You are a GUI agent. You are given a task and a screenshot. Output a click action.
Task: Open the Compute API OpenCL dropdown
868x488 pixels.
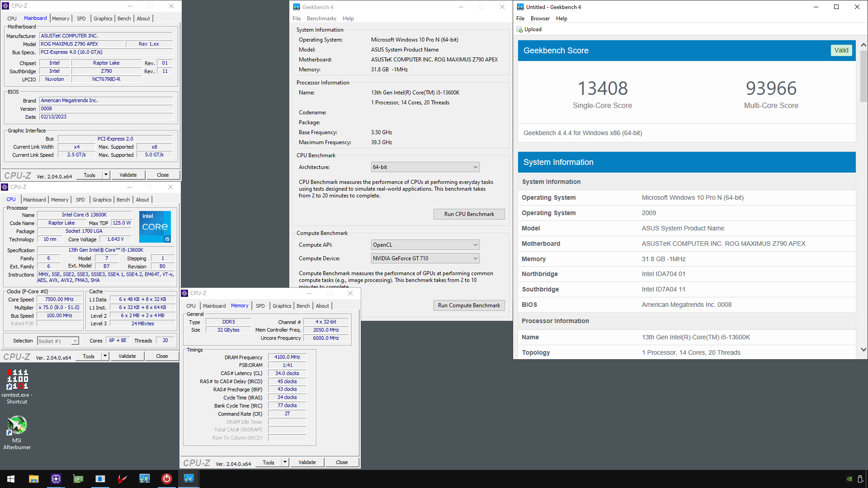point(425,245)
